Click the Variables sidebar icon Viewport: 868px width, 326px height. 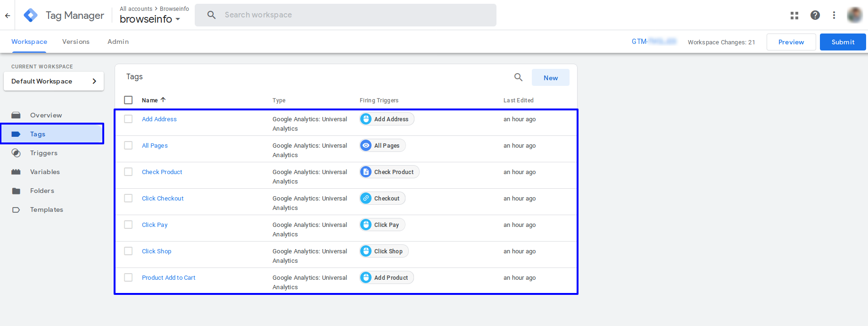16,172
